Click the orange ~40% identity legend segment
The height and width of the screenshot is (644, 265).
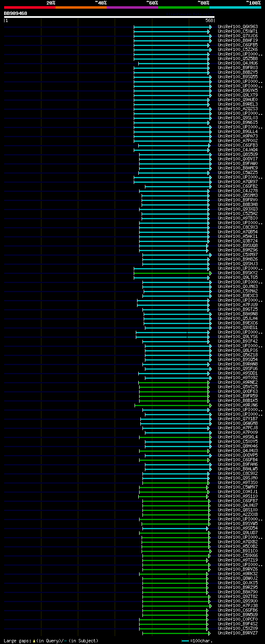[81, 7]
